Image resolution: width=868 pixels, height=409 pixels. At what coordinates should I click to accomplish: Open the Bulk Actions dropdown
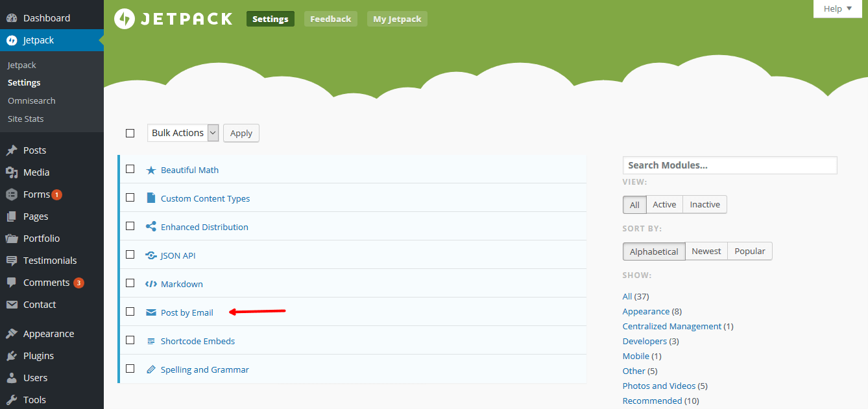(x=183, y=133)
